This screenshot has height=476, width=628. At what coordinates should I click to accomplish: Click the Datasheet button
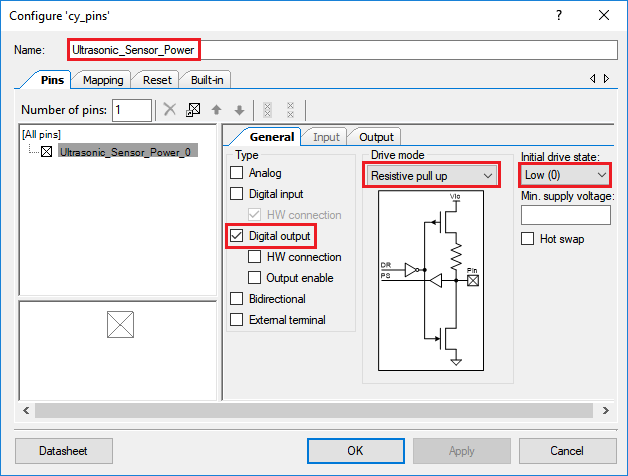coord(64,451)
